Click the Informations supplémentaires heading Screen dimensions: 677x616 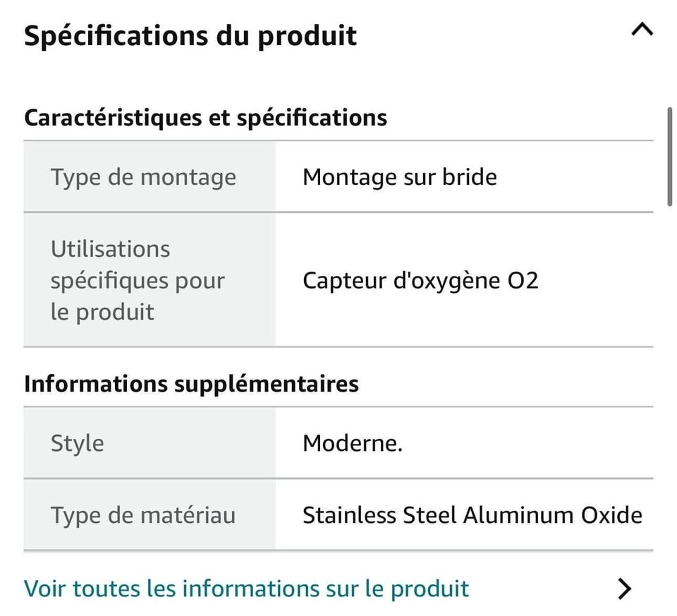(191, 384)
